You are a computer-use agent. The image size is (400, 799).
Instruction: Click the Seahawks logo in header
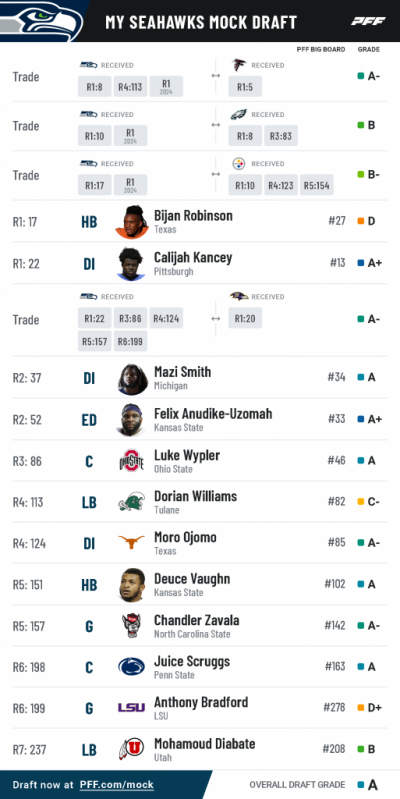tap(42, 21)
